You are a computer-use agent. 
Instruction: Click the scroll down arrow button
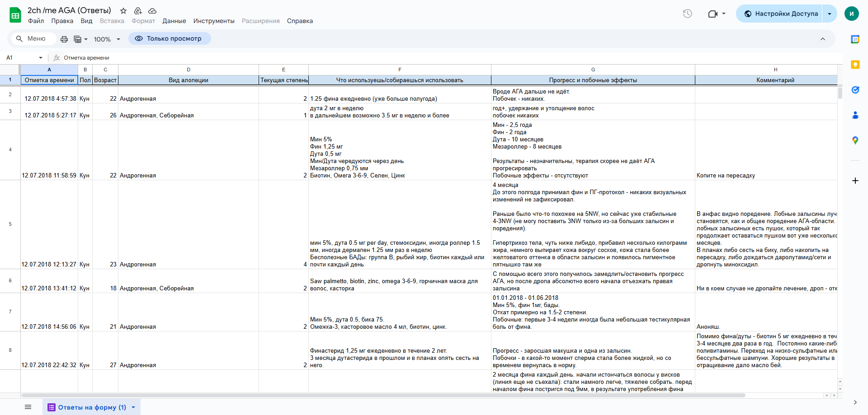[840, 389]
